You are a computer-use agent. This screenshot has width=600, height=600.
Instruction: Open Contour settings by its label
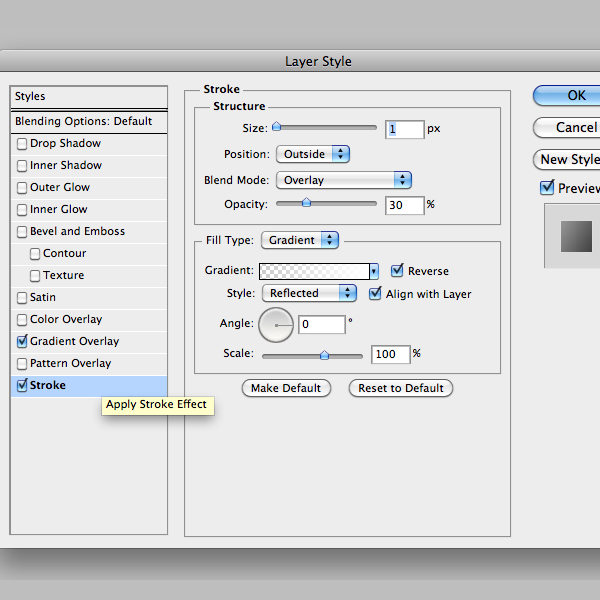coord(65,253)
